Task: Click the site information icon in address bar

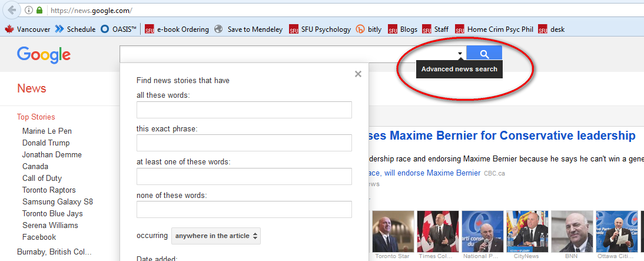Action: pos(29,10)
